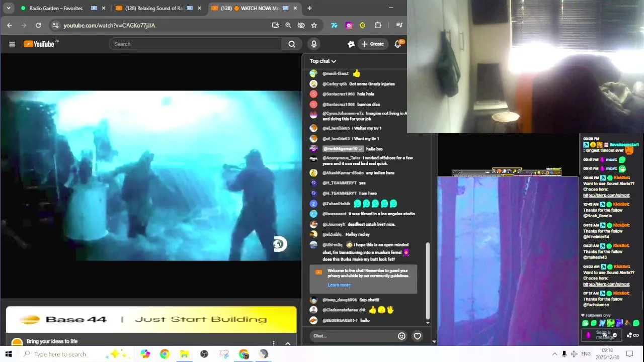The width and height of the screenshot is (644, 362).
Task: Open ENG language input switcher
Action: (x=586, y=354)
